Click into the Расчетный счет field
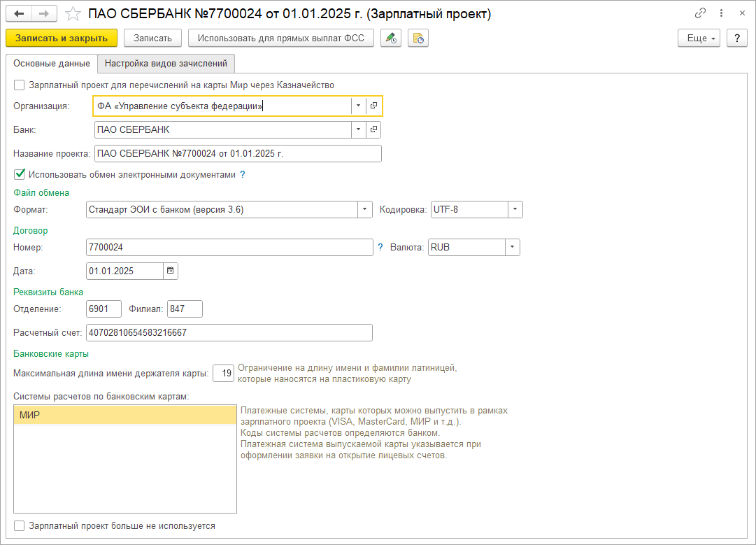The width and height of the screenshot is (756, 545). [229, 332]
